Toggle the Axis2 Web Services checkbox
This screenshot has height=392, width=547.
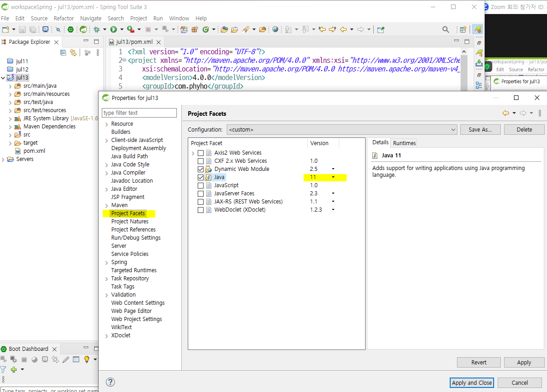(x=200, y=153)
